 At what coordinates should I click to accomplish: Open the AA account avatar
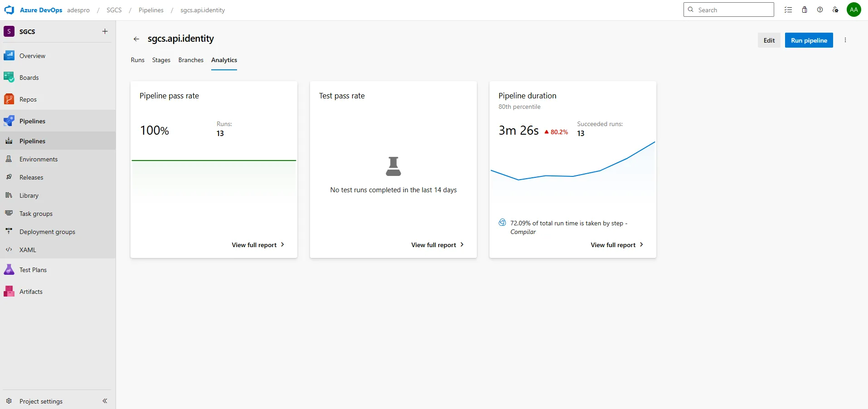[854, 10]
